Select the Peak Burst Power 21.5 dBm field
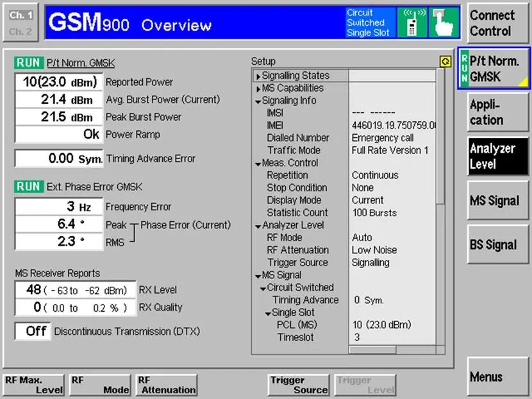 [x=59, y=117]
